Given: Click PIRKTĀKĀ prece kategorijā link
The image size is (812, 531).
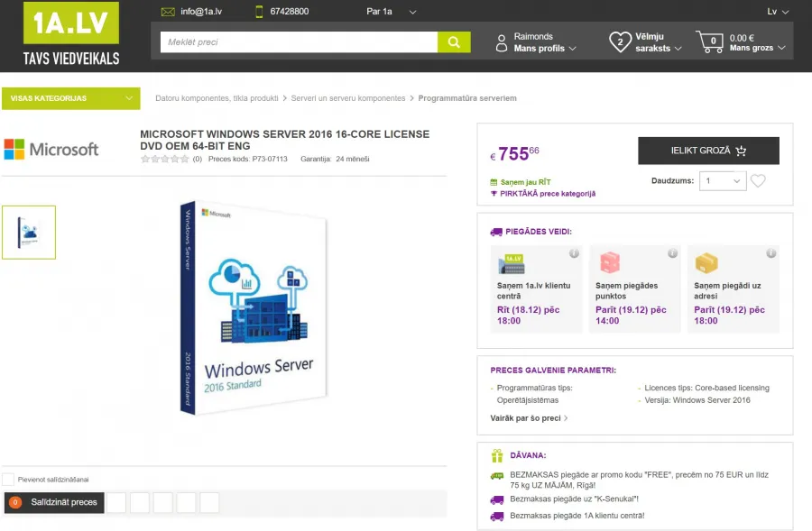Looking at the screenshot, I should point(548,194).
